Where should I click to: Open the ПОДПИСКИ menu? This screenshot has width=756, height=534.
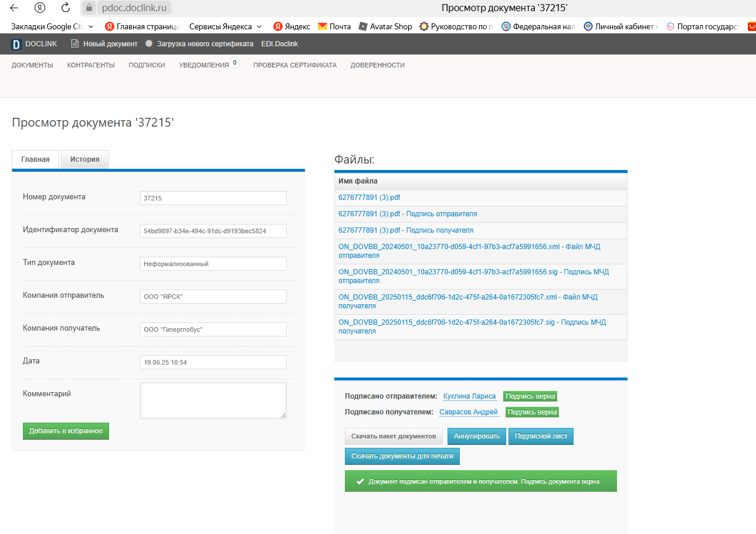(x=147, y=65)
